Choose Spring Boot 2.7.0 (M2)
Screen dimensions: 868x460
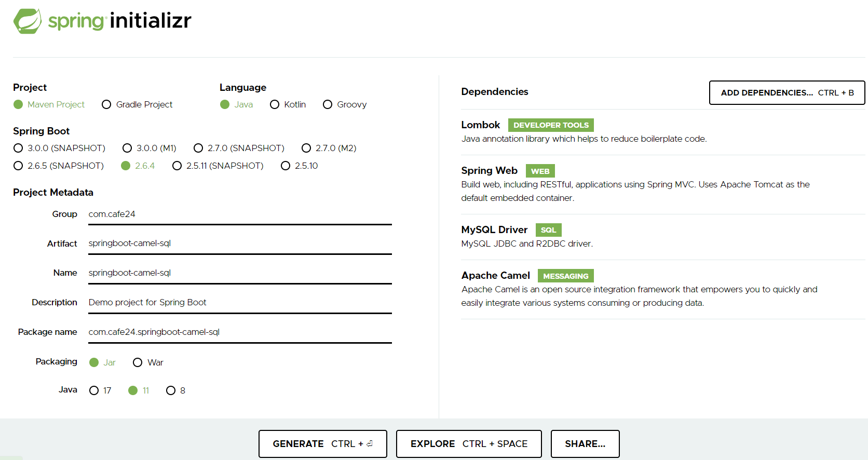click(x=329, y=148)
